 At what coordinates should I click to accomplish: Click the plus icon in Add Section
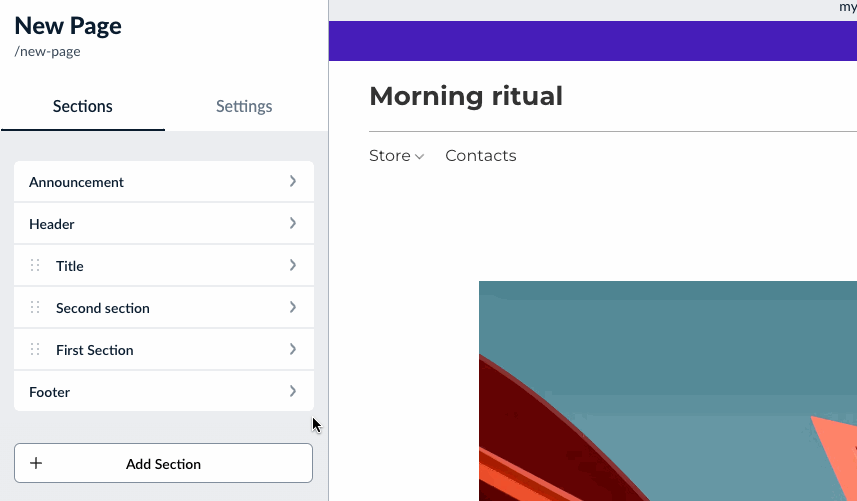(x=37, y=464)
